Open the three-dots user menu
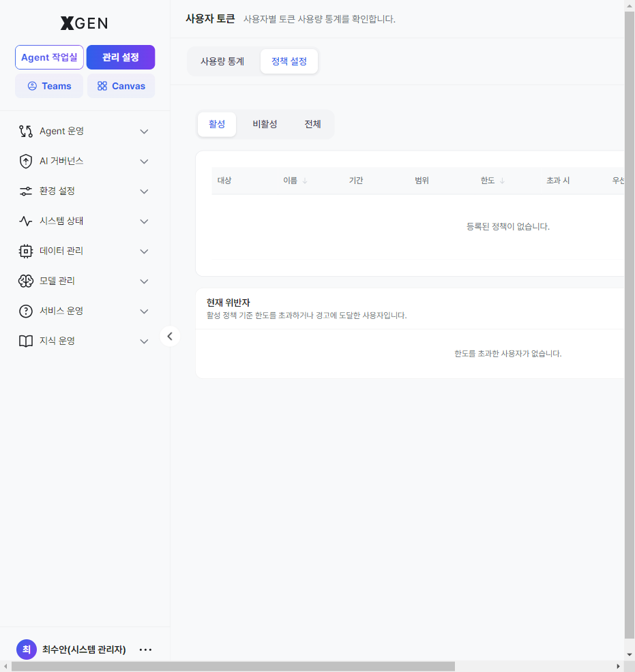The height and width of the screenshot is (672, 635). tap(146, 650)
